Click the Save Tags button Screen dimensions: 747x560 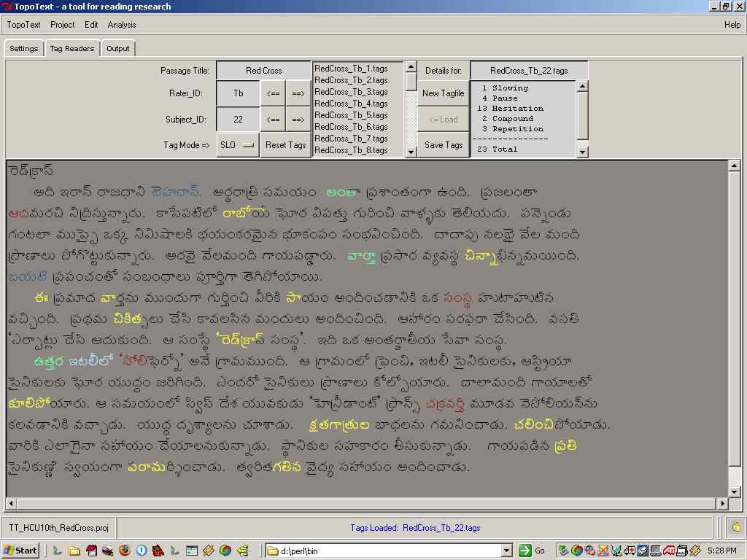(x=443, y=145)
